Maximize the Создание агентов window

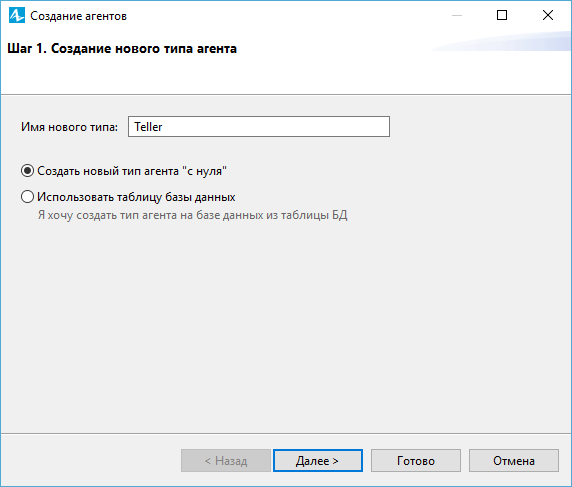(502, 15)
